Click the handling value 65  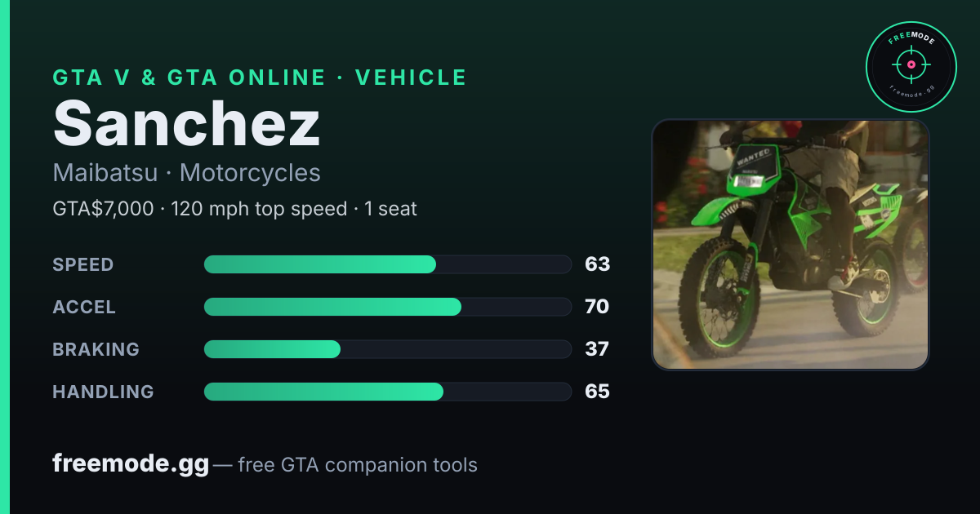pos(597,392)
